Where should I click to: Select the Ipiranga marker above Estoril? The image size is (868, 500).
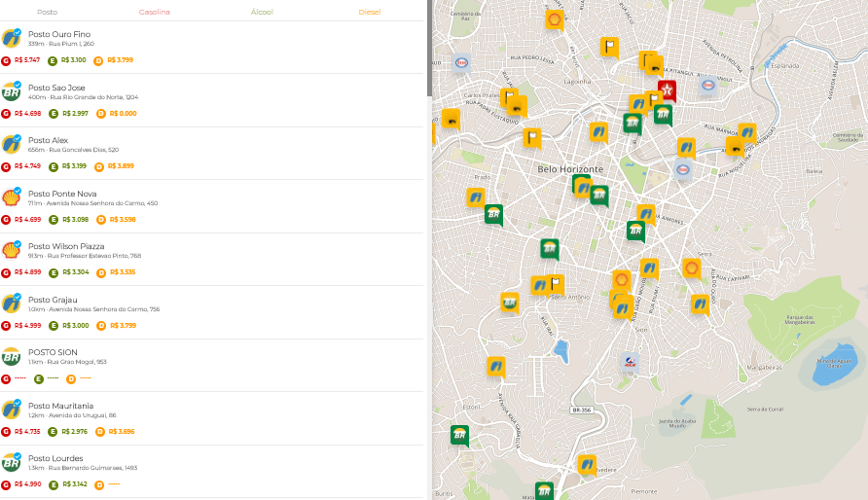pos(496,367)
